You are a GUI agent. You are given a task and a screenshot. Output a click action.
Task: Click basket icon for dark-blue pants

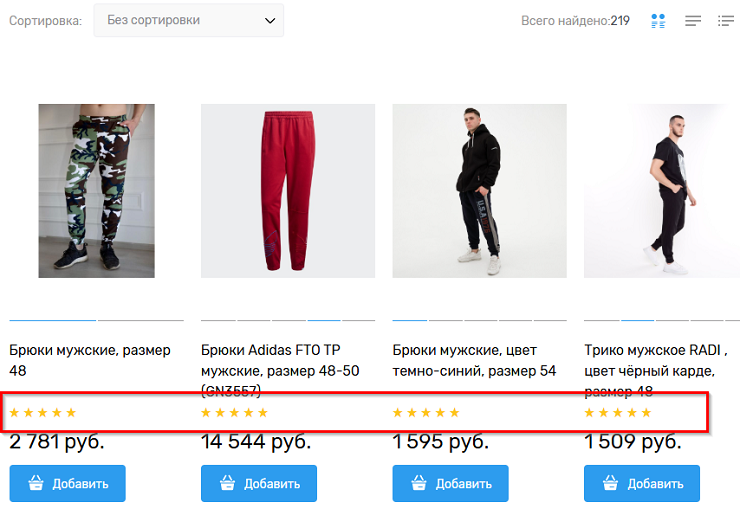point(420,484)
